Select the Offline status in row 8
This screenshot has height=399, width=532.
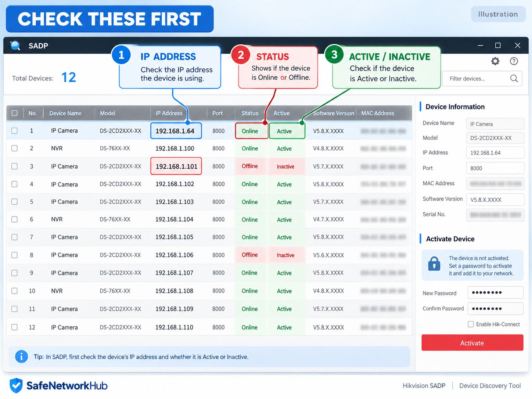click(250, 255)
